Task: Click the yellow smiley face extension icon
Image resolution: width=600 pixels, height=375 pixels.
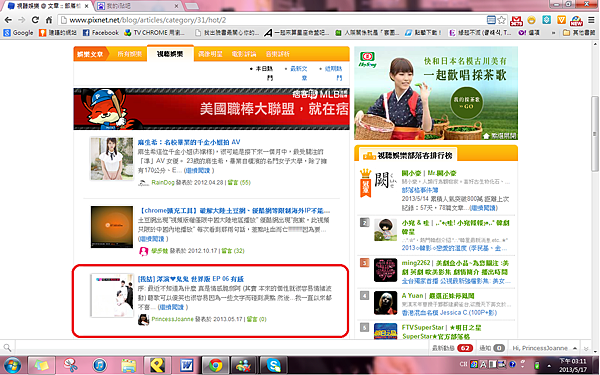Action: [x=532, y=20]
